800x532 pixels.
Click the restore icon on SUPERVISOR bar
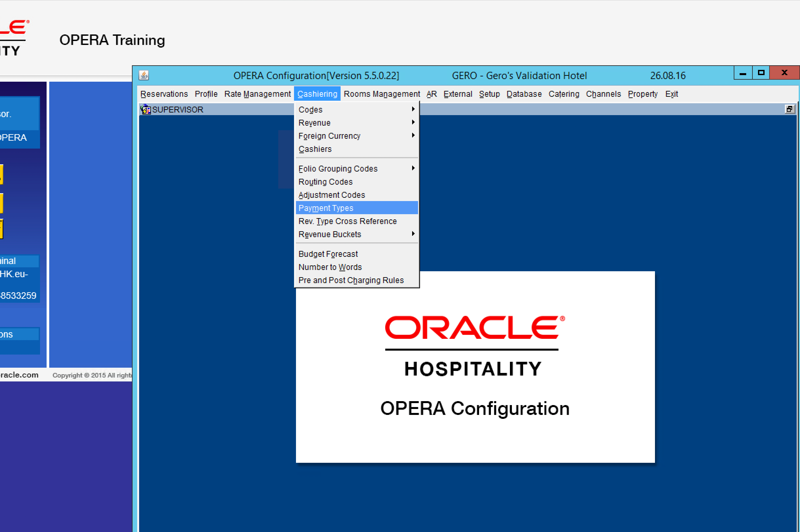click(x=789, y=109)
